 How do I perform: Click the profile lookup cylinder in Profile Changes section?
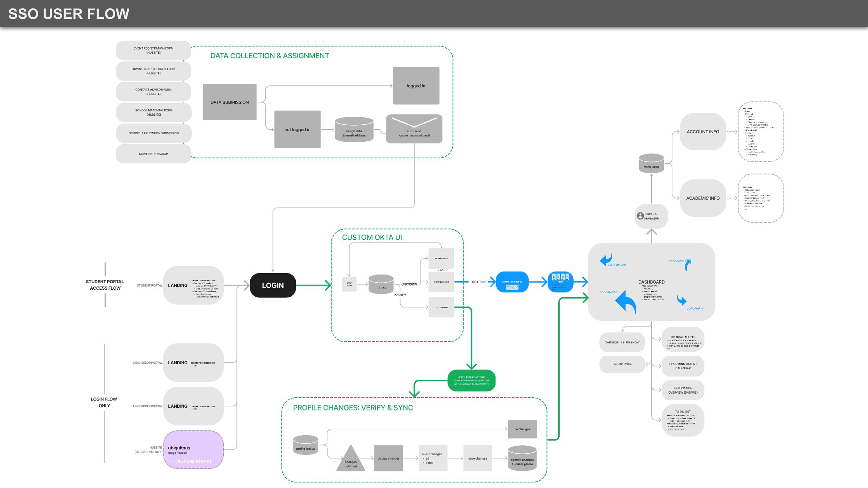(306, 445)
